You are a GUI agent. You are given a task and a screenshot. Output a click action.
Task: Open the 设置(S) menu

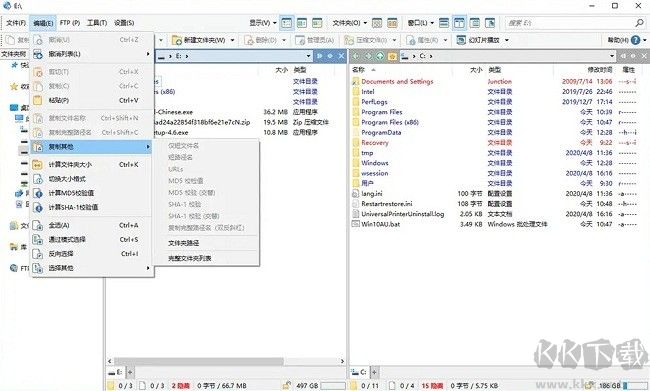click(x=124, y=23)
